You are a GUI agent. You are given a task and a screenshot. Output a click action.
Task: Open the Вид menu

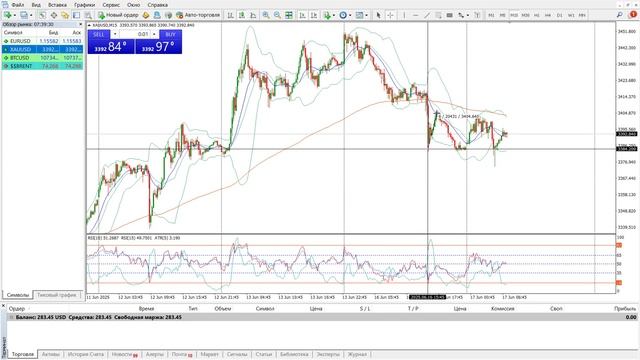pyautogui.click(x=36, y=5)
